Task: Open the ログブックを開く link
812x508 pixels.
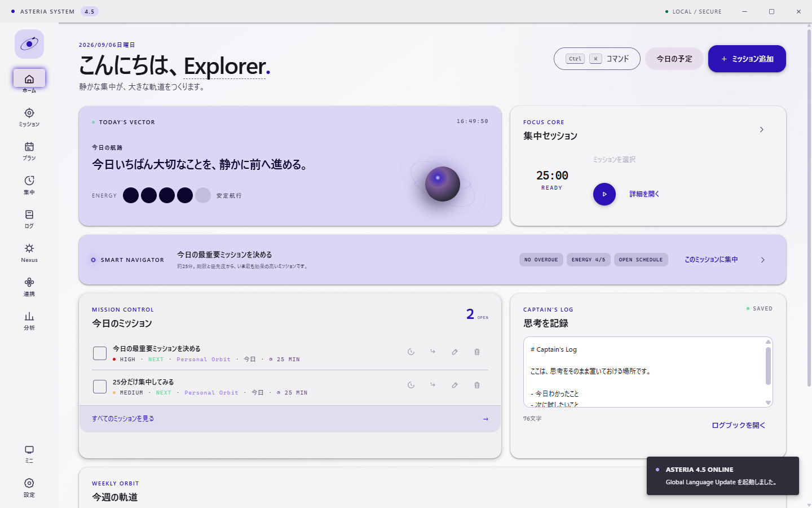Action: coord(739,426)
